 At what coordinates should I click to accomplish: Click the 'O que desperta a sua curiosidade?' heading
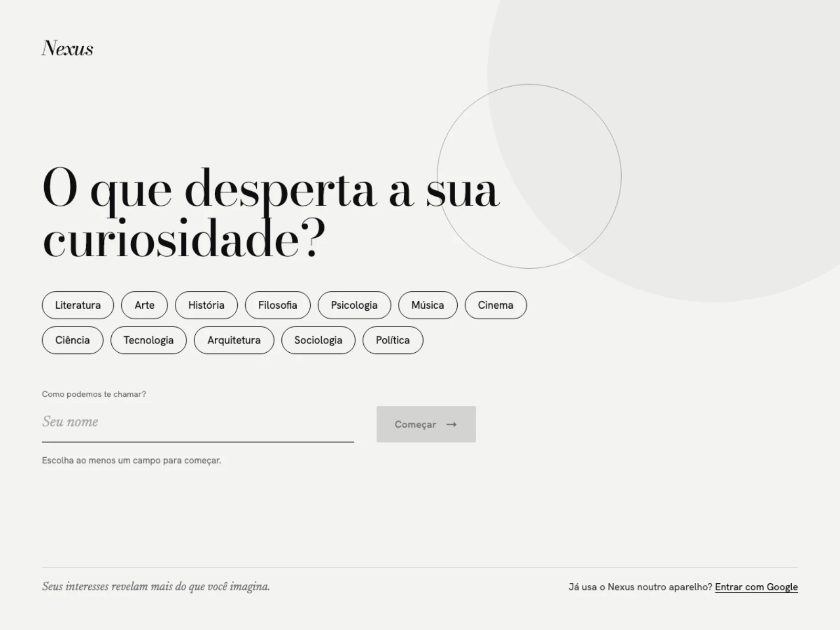(271, 213)
